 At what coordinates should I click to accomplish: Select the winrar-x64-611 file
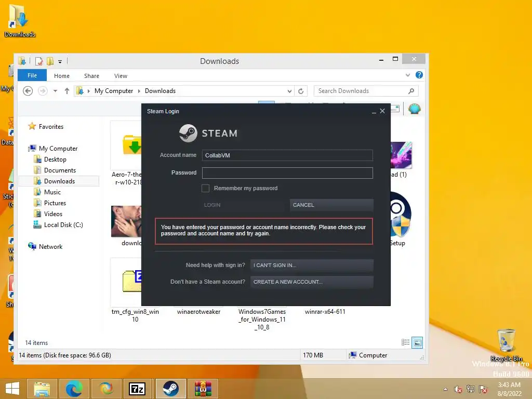click(x=325, y=312)
